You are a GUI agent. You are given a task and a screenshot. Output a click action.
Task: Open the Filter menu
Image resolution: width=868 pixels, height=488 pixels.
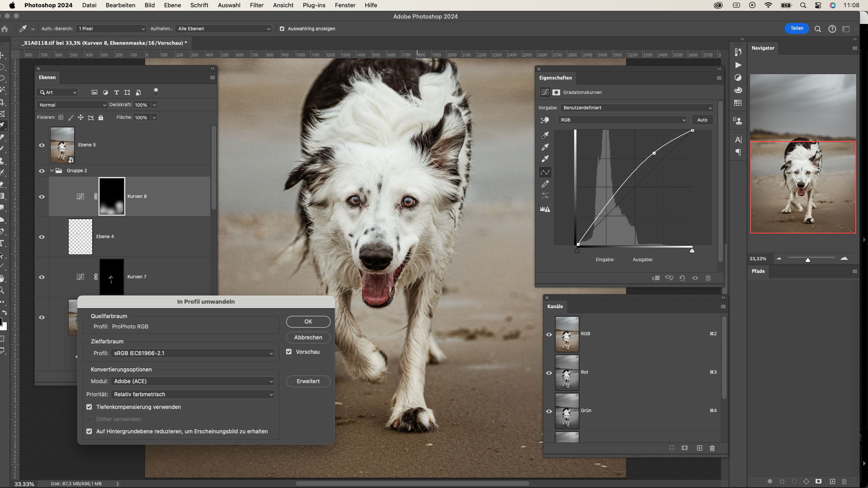(x=256, y=5)
